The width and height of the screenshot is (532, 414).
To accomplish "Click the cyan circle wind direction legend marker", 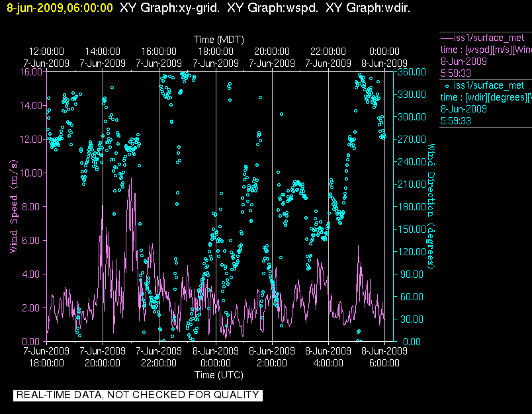I will click(447, 85).
